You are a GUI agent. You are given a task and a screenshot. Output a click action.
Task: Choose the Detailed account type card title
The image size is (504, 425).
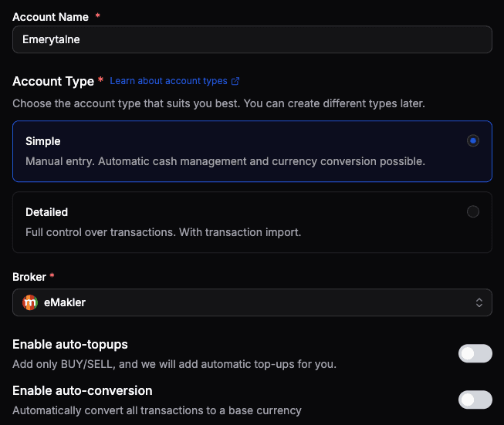[46, 212]
